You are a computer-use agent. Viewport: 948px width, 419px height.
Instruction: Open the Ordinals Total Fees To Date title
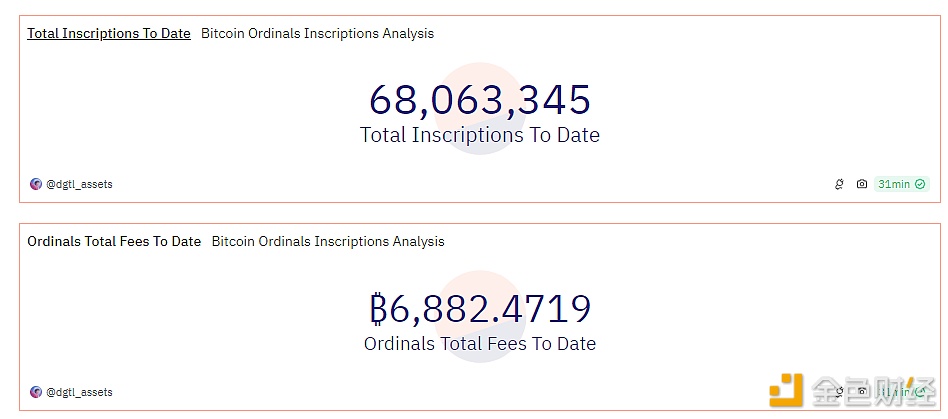pos(114,241)
